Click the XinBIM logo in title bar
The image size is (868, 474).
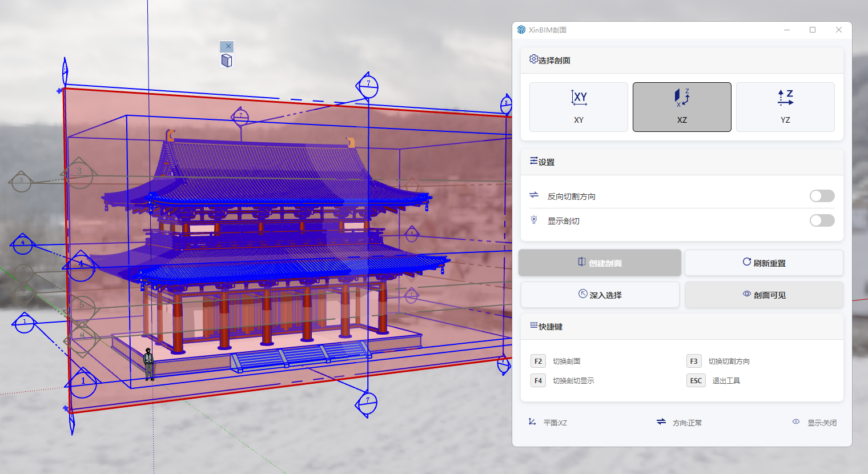point(521,30)
